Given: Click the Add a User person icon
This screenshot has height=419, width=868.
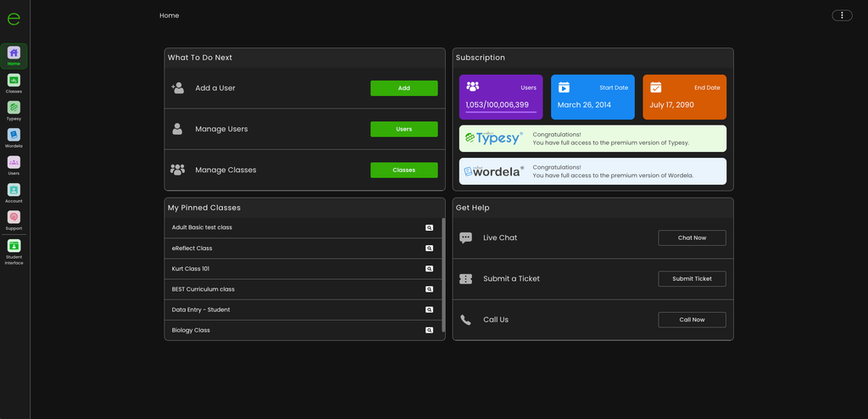Looking at the screenshot, I should point(178,88).
